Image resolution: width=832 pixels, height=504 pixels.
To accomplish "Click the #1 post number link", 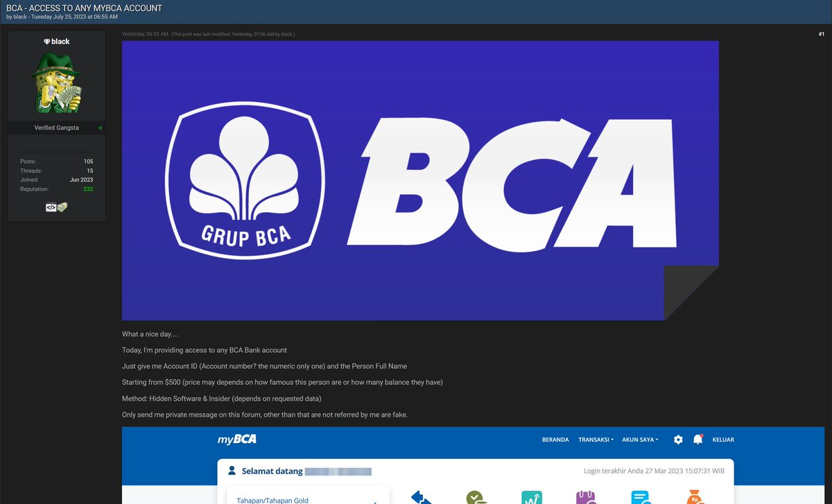I will coord(821,34).
